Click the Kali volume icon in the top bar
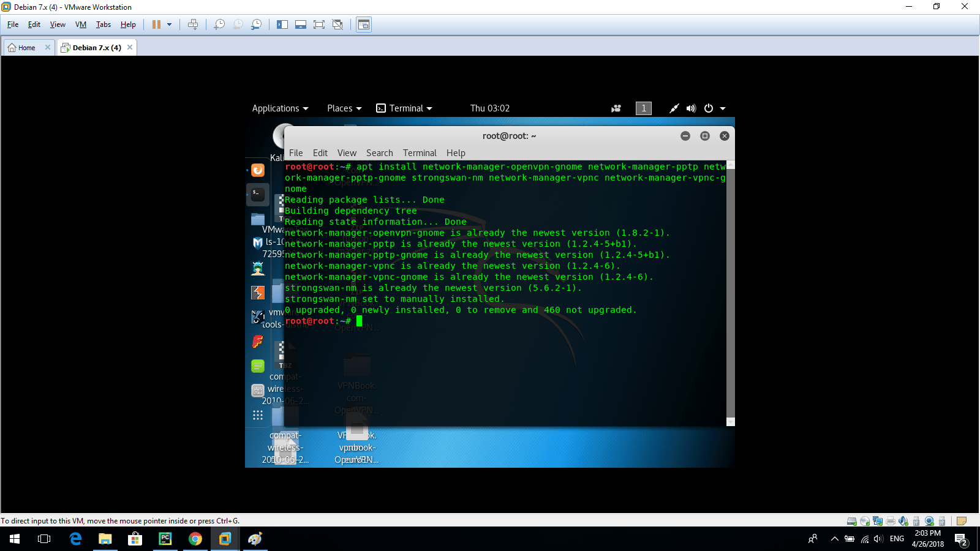Image resolution: width=980 pixels, height=551 pixels. [x=691, y=108]
